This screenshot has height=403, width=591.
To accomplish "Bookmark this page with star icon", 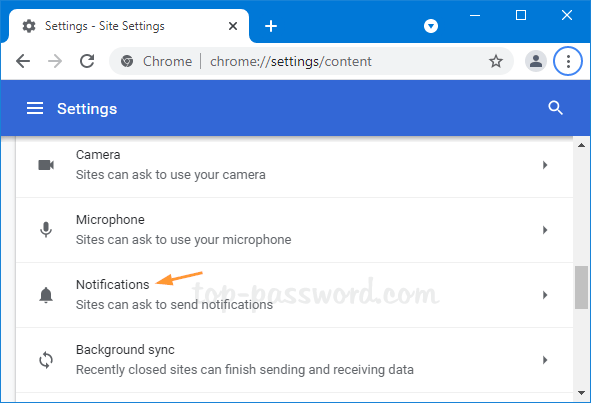I will (x=496, y=61).
